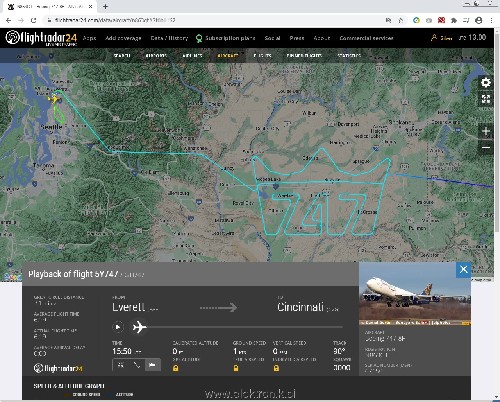Click the airplane marker on the playback timeline
The image size is (500, 402).
tap(139, 327)
